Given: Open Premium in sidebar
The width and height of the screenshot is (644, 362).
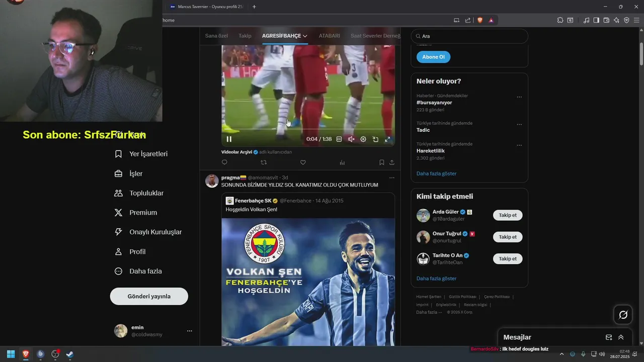Looking at the screenshot, I should coord(136,213).
